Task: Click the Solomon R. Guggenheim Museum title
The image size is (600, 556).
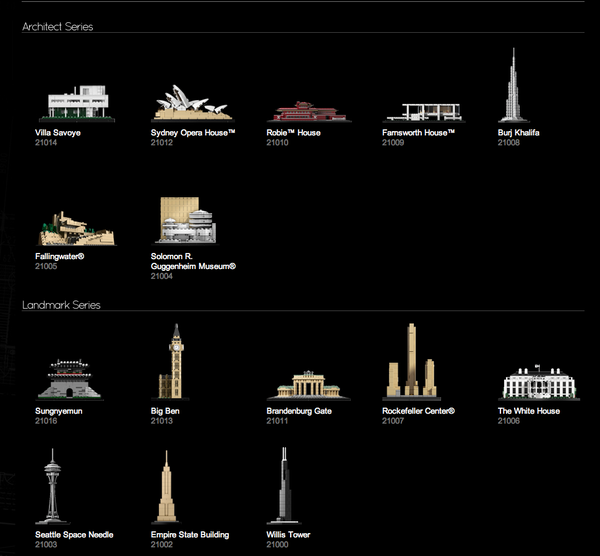Action: coord(193,261)
